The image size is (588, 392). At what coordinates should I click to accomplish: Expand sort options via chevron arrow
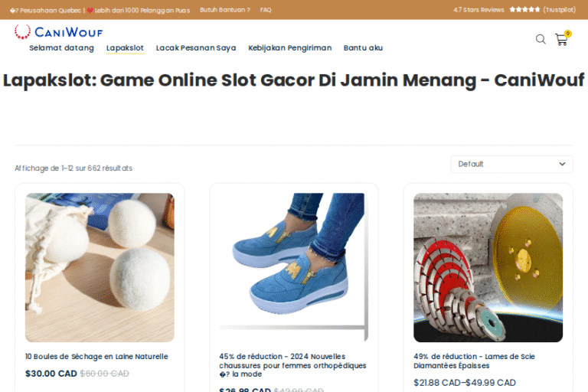(562, 164)
